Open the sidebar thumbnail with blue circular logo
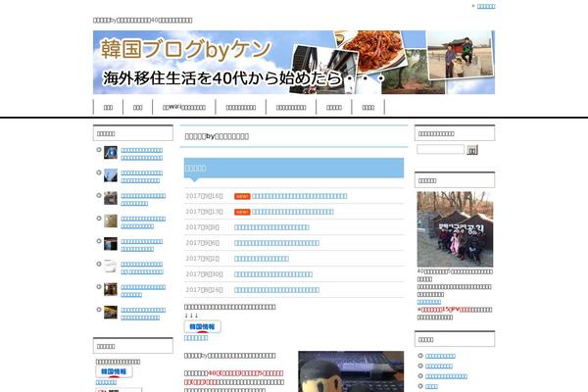 pos(111,153)
